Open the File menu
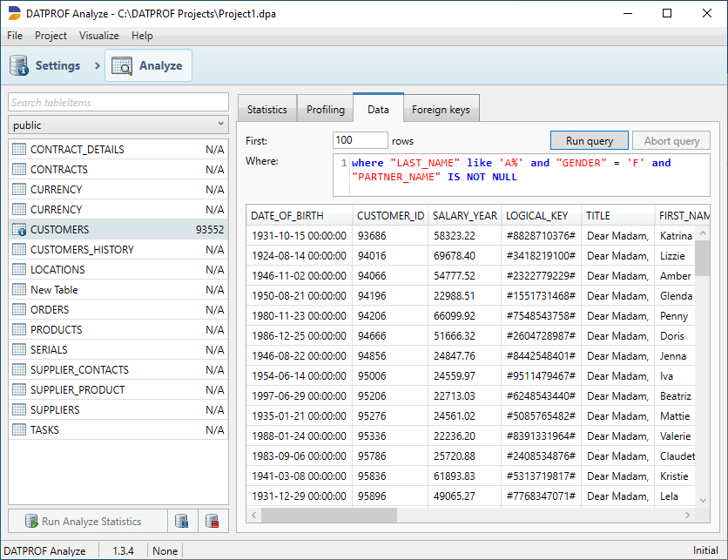This screenshot has height=560, width=728. (15, 36)
